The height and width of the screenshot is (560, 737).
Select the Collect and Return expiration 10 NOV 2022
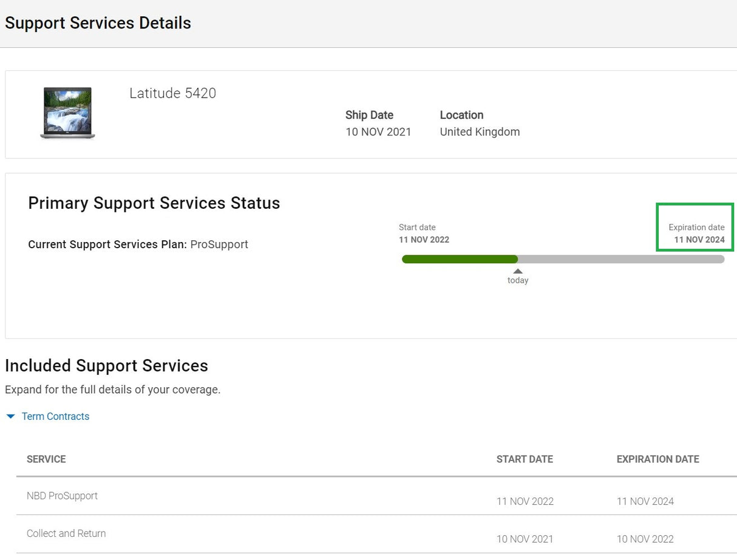point(645,539)
